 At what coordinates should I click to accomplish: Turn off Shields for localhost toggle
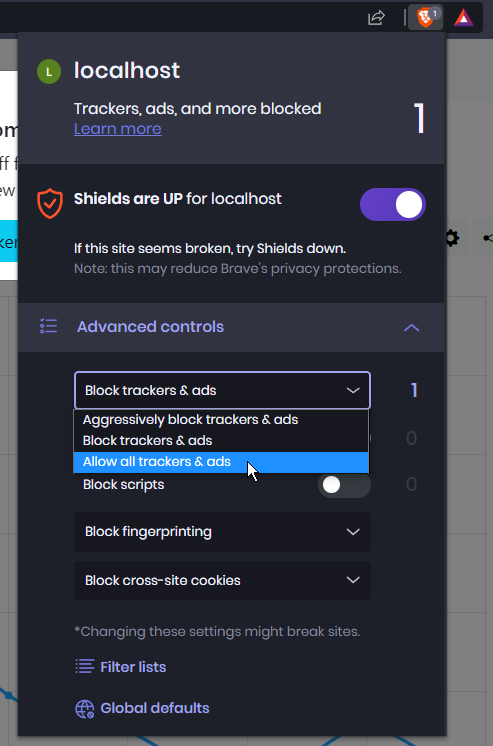pos(393,205)
